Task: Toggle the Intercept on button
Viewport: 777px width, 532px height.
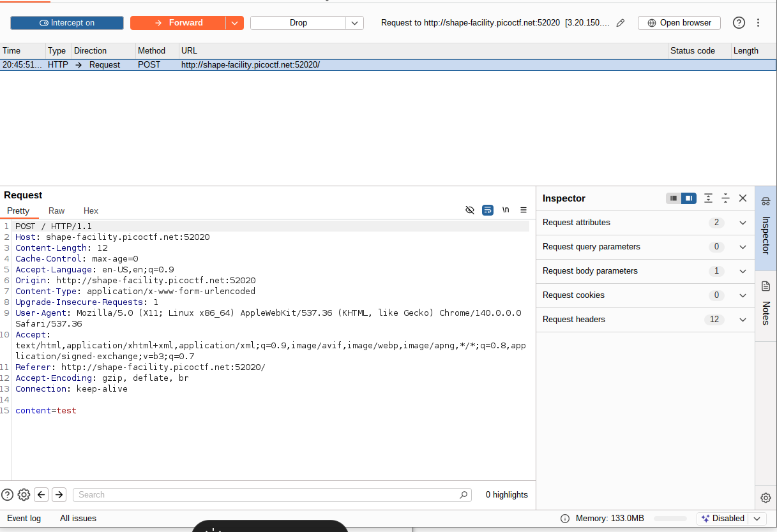Action: click(67, 23)
